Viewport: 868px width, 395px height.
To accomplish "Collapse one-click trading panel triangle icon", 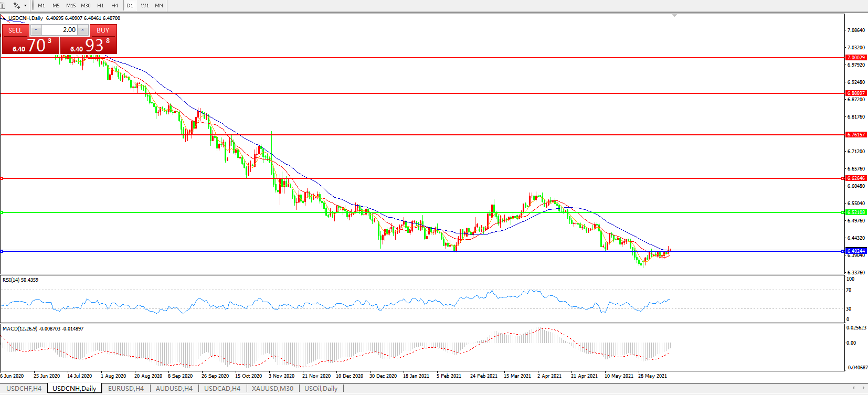I will [x=4, y=18].
